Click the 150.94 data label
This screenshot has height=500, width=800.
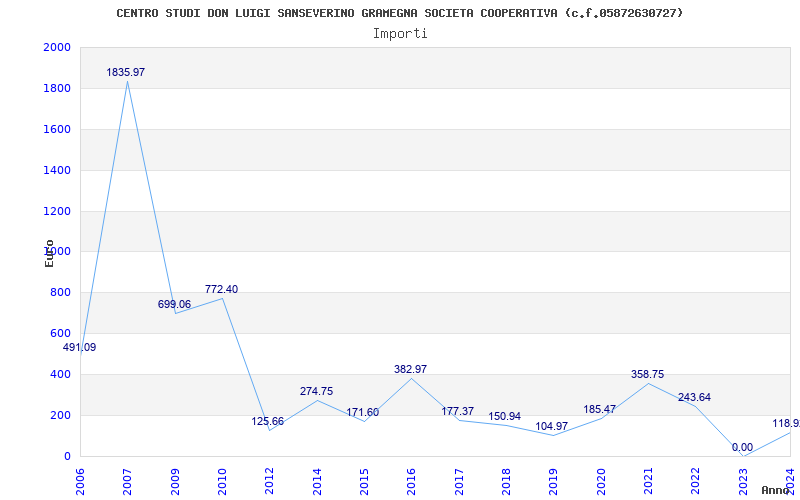505,416
